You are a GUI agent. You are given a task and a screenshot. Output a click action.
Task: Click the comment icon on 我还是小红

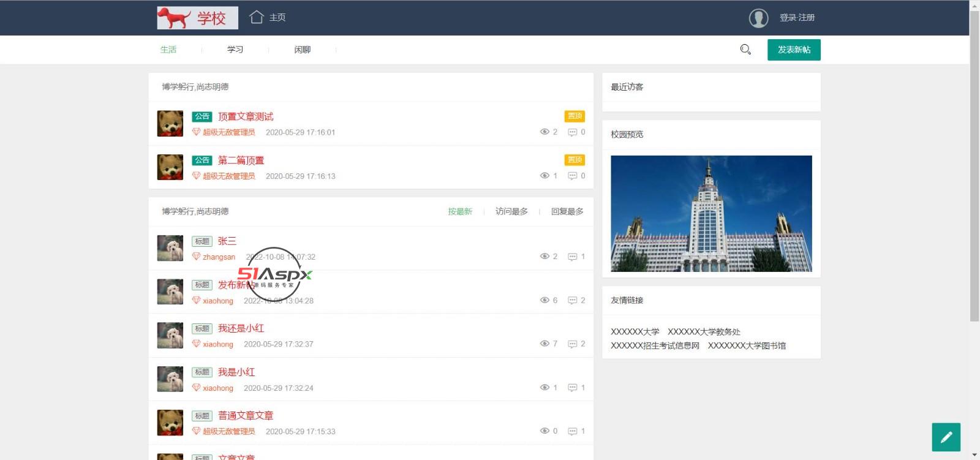click(573, 344)
